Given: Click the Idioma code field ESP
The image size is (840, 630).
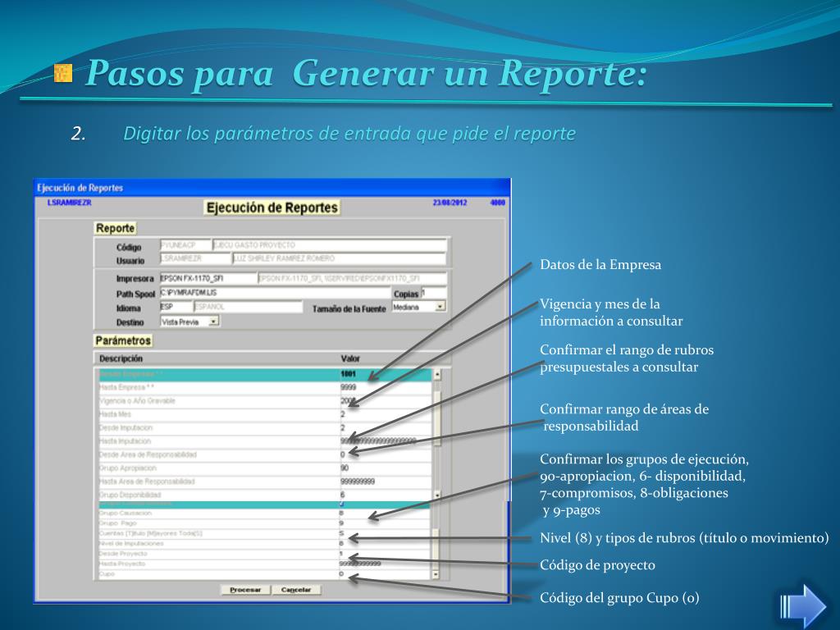Looking at the screenshot, I should tap(176, 307).
